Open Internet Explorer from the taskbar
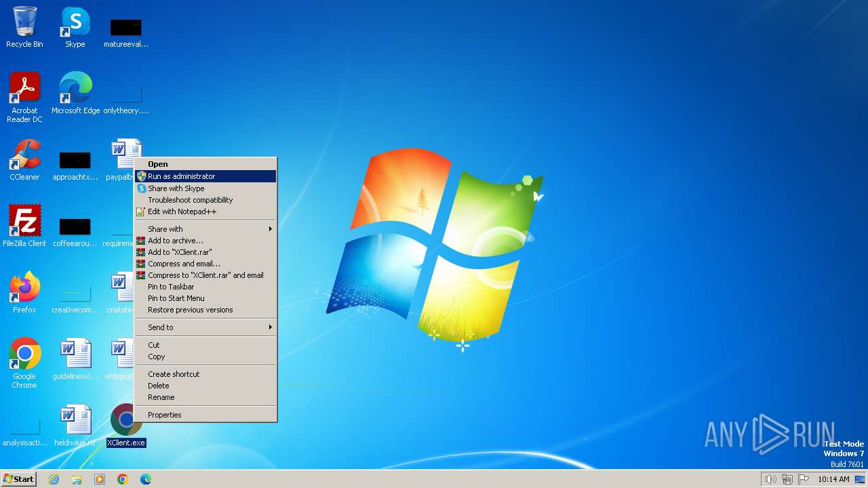This screenshot has height=488, width=868. click(54, 479)
